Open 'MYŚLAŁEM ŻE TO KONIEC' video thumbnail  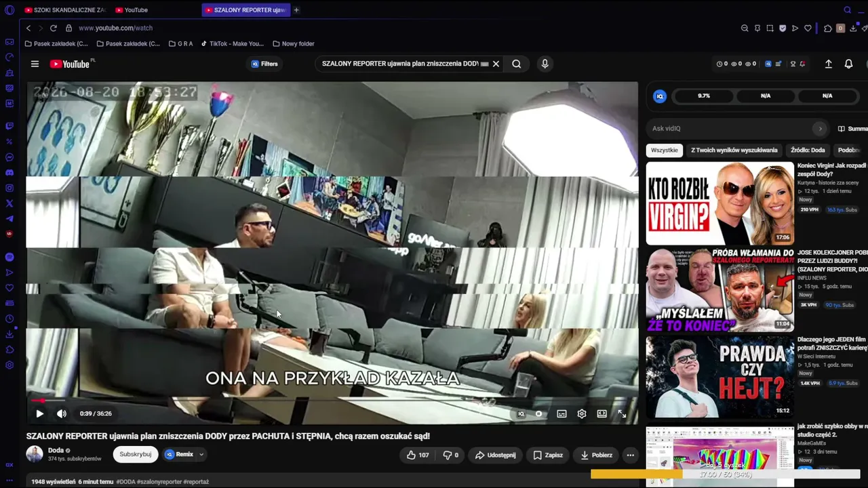pos(719,290)
